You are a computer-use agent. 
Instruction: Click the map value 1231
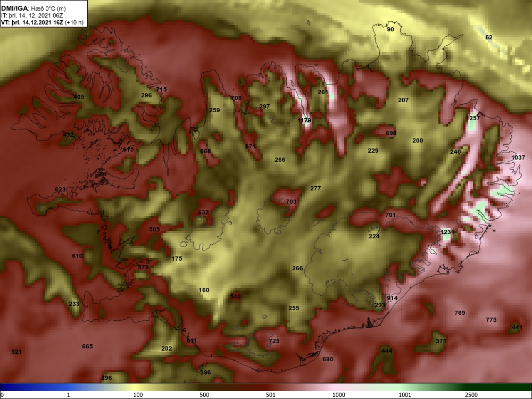[447, 232]
